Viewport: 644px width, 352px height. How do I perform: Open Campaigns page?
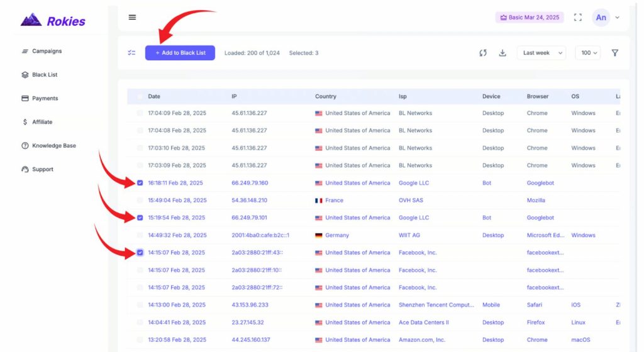pyautogui.click(x=47, y=52)
